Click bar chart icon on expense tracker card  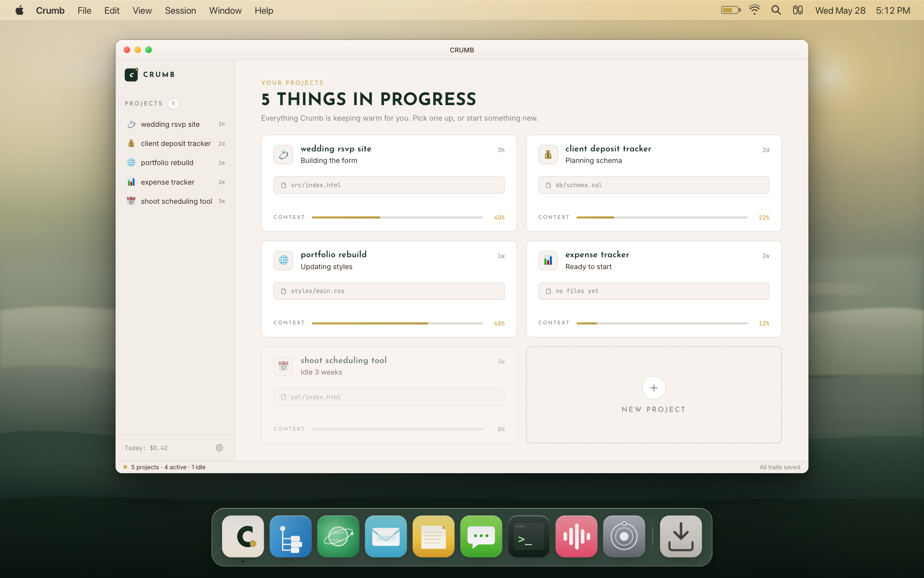tap(548, 260)
